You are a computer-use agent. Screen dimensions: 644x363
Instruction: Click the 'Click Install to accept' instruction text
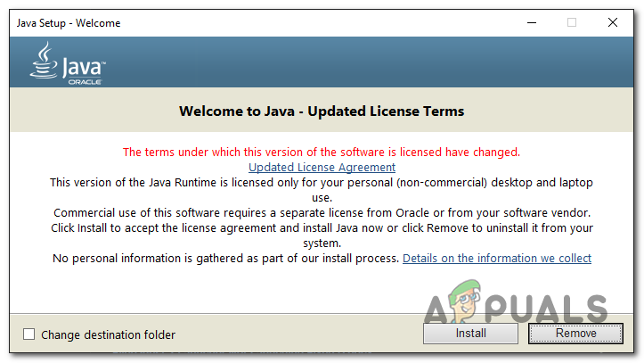coord(322,227)
